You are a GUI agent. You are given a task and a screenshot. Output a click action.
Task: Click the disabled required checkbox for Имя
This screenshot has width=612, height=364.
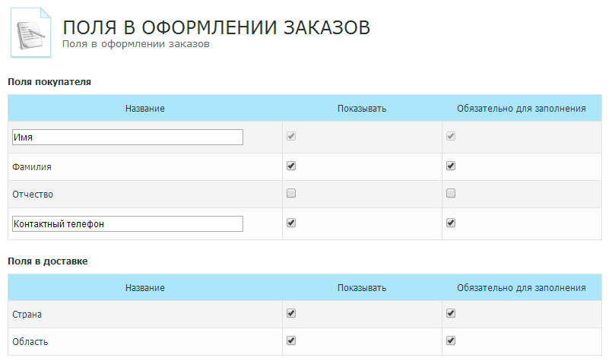click(x=451, y=137)
